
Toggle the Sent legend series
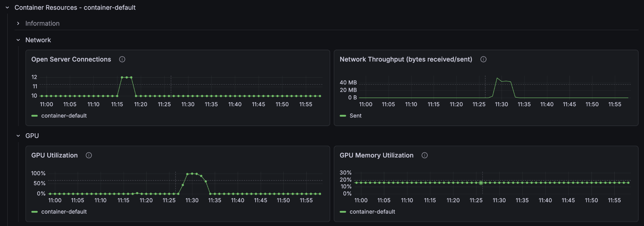tap(355, 116)
